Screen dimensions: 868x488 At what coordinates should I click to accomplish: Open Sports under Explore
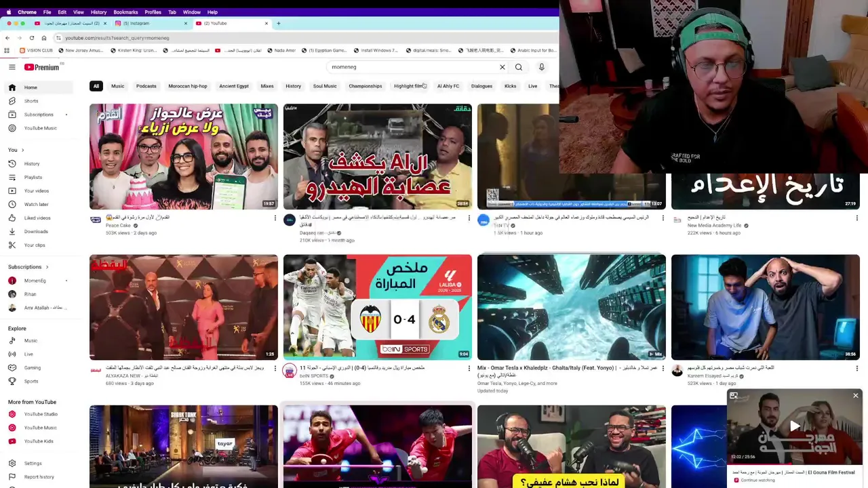[x=39, y=381]
